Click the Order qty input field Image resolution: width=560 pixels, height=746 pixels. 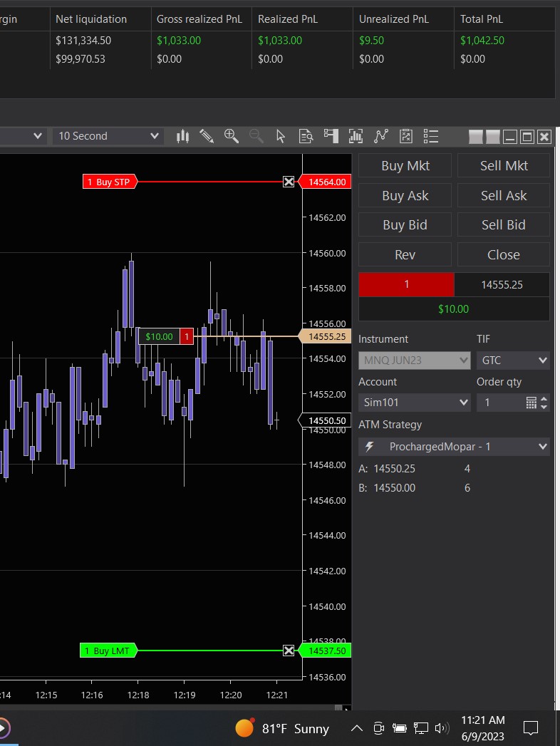[500, 403]
